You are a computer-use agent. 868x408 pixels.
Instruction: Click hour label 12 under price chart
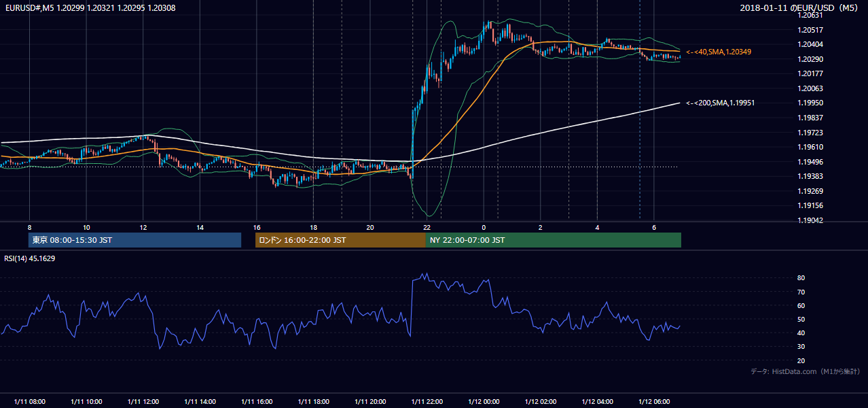pyautogui.click(x=143, y=227)
